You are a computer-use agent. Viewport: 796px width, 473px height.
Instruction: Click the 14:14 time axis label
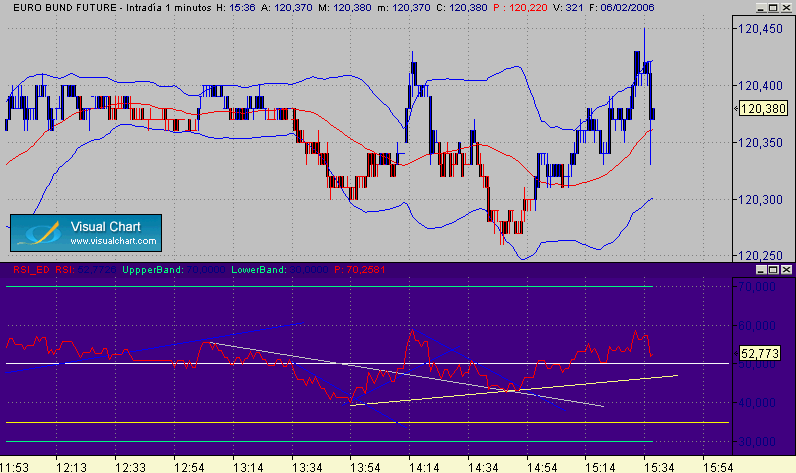pos(424,467)
